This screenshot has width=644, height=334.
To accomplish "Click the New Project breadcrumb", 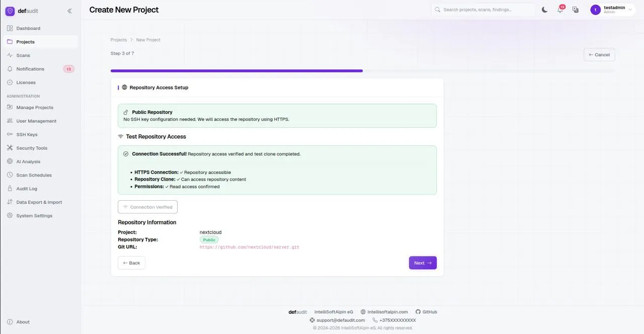I will point(148,40).
